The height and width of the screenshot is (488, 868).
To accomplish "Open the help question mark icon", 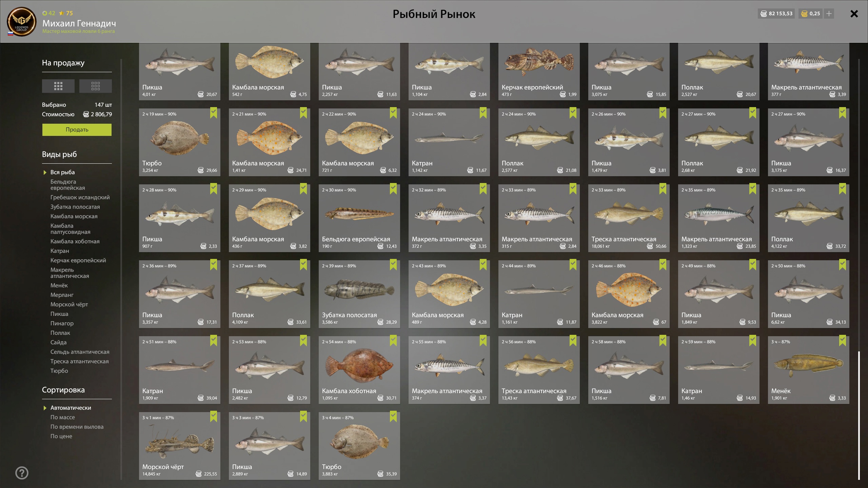I will click(22, 473).
